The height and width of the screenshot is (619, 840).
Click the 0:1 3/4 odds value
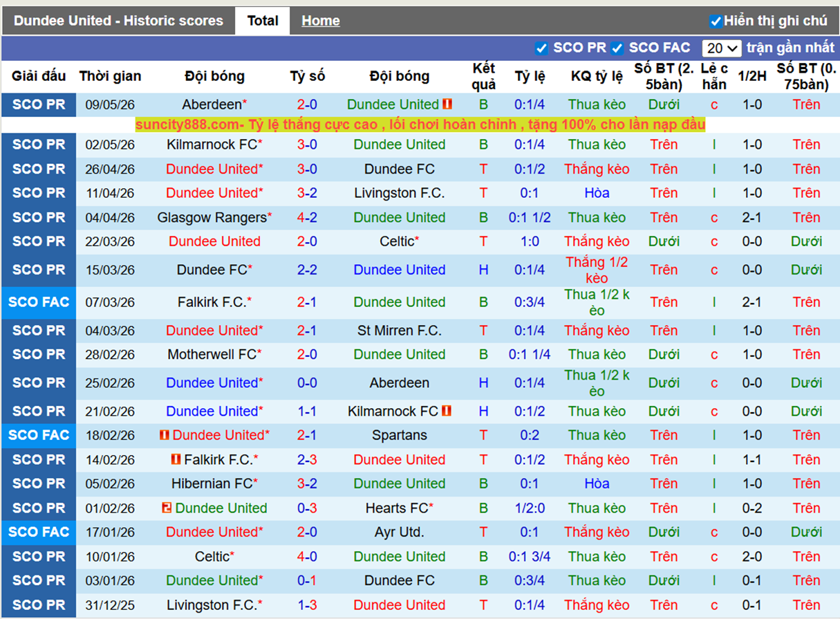[x=530, y=557]
